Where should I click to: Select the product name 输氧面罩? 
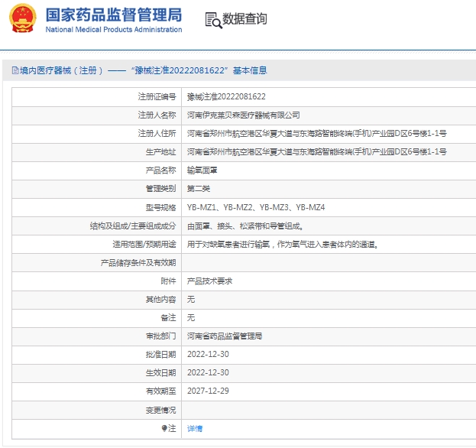pos(202,170)
